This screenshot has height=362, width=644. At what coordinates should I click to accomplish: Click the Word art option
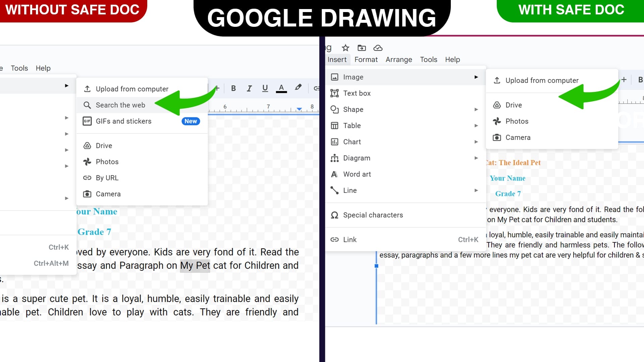(357, 174)
